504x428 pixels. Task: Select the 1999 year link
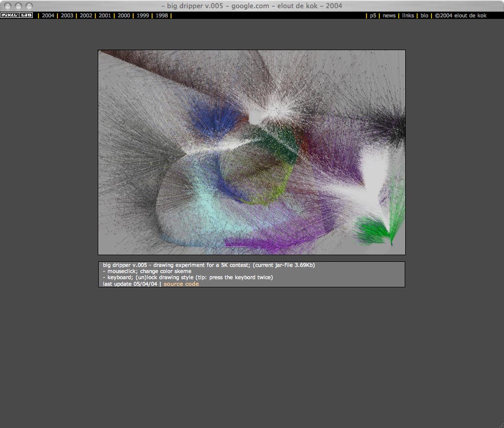(143, 15)
